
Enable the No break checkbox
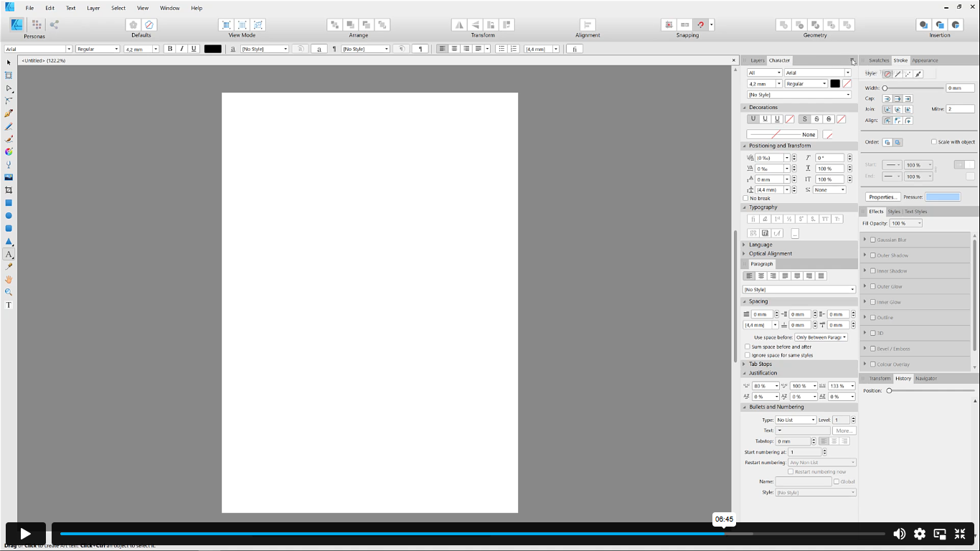[x=746, y=199]
